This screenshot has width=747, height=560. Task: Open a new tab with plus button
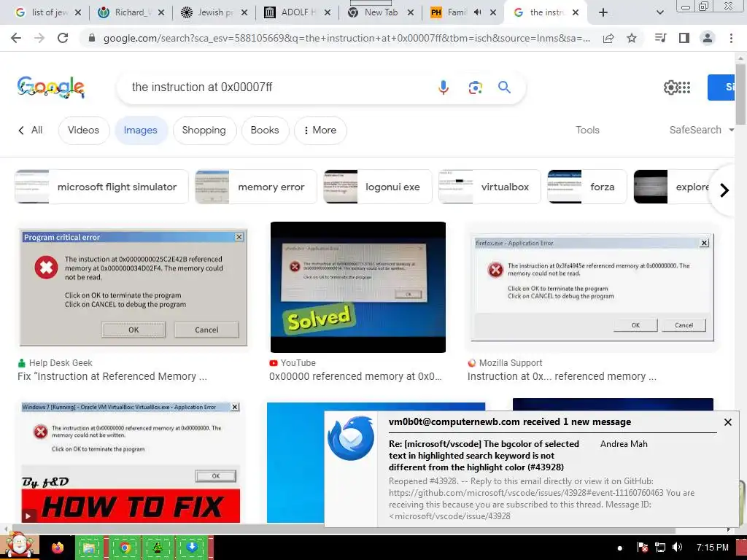[603, 12]
